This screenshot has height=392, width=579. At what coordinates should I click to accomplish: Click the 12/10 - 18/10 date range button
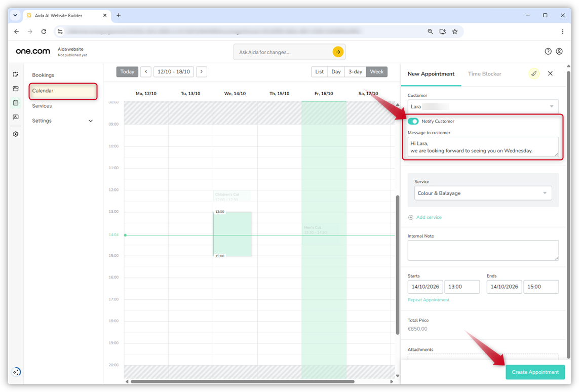pos(174,71)
